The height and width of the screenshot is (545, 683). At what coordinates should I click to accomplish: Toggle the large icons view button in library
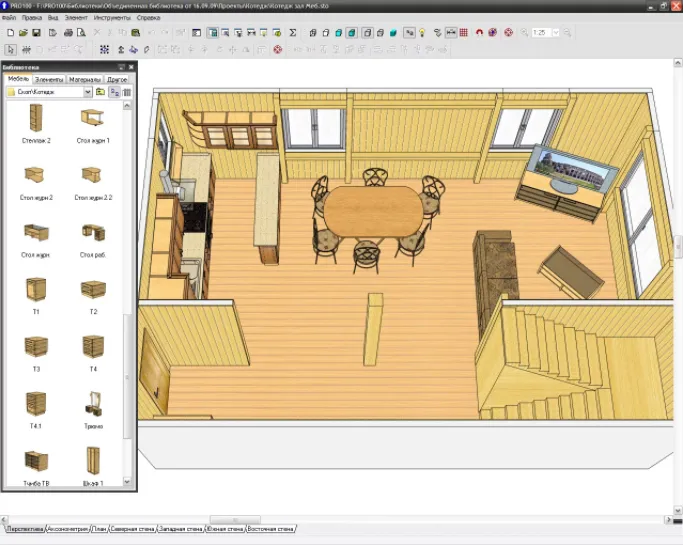115,92
